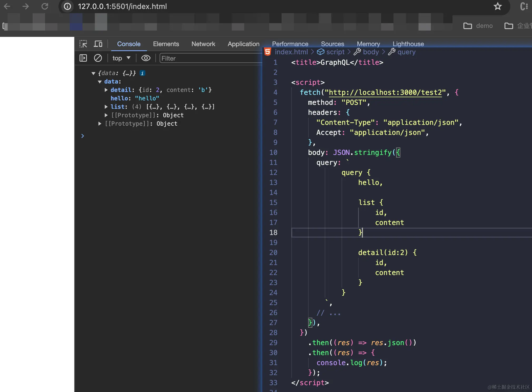The width and height of the screenshot is (532, 392).
Task: Toggle the device toolbar icon
Action: [x=98, y=44]
